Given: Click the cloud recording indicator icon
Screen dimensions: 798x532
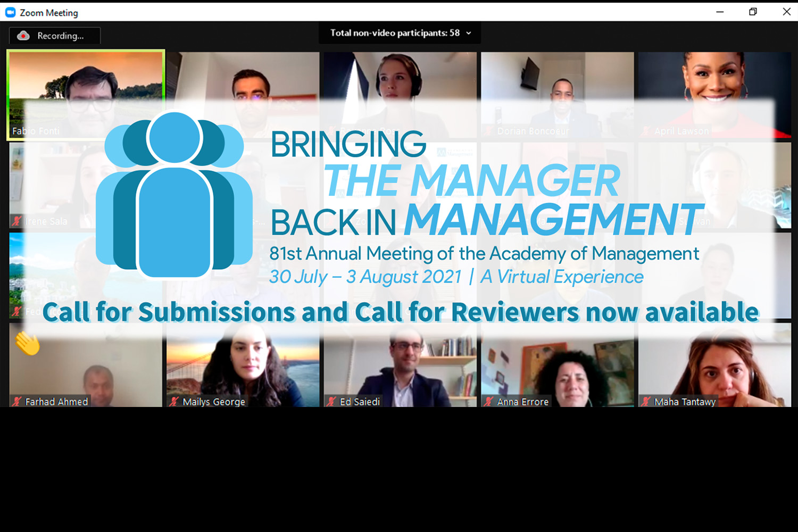Looking at the screenshot, I should (x=23, y=36).
